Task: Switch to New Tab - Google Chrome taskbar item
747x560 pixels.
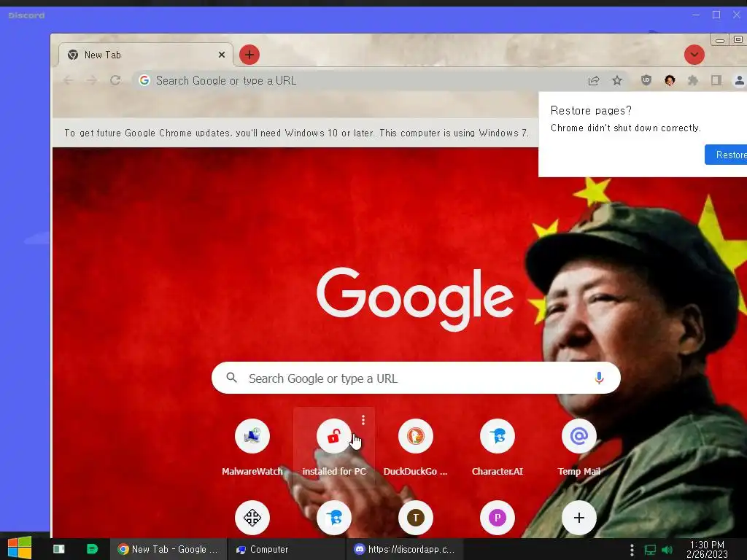Action: pos(169,549)
